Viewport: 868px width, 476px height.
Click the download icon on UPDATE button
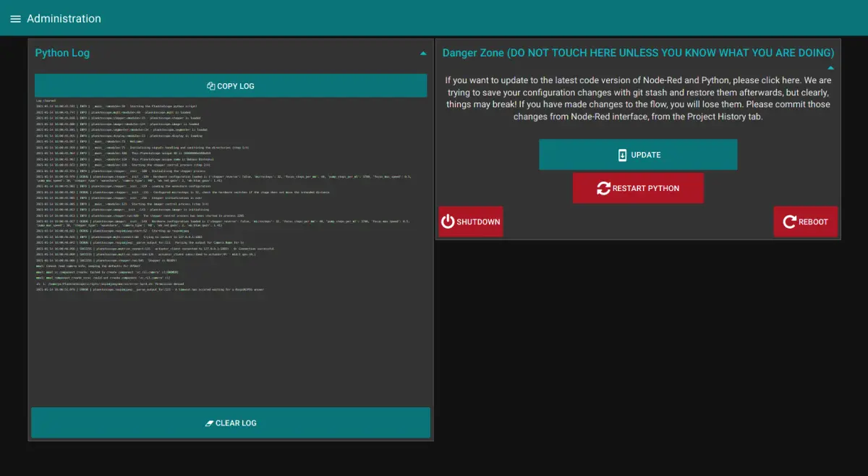click(622, 155)
